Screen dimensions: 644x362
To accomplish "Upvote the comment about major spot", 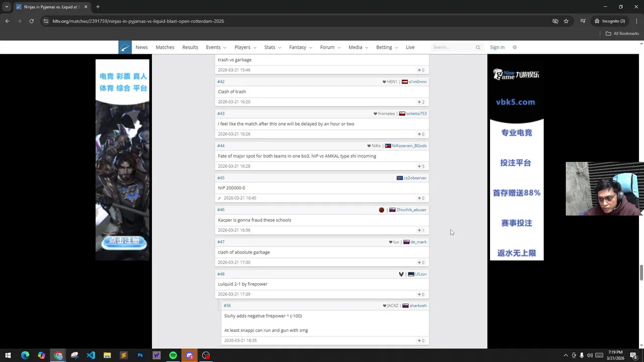I will pos(421,166).
